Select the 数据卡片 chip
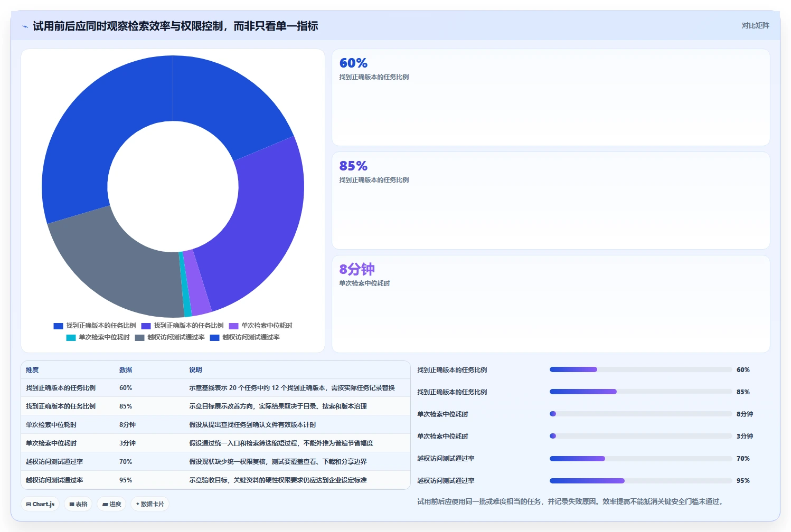The height and width of the screenshot is (532, 791). point(150,504)
